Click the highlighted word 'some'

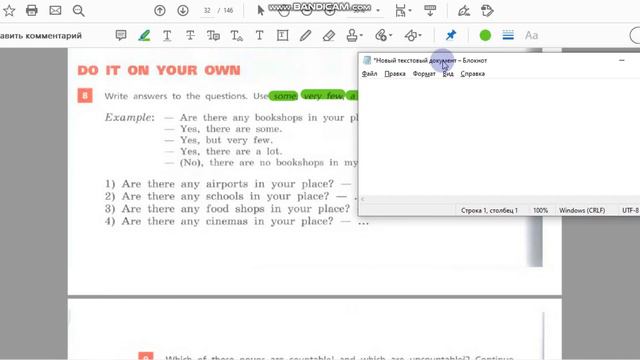pos(284,96)
